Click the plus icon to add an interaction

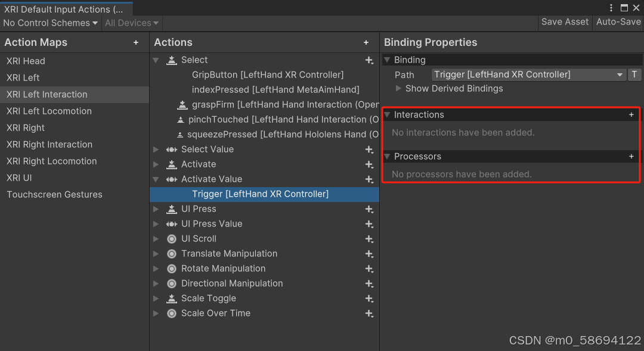point(631,114)
